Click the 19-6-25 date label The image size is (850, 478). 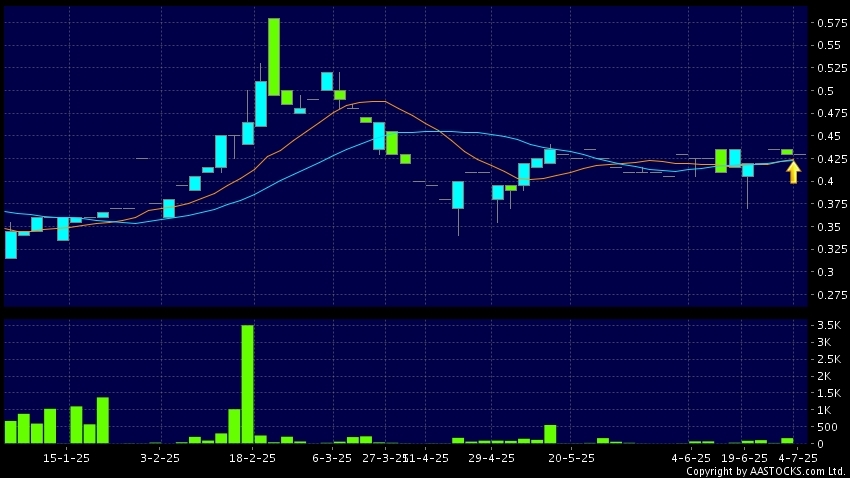click(x=744, y=458)
